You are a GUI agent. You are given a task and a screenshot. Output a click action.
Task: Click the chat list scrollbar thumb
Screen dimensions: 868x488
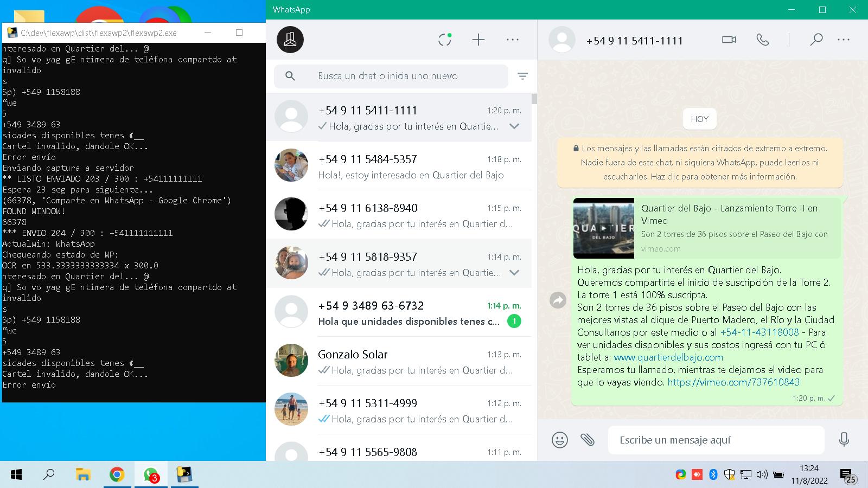click(534, 99)
